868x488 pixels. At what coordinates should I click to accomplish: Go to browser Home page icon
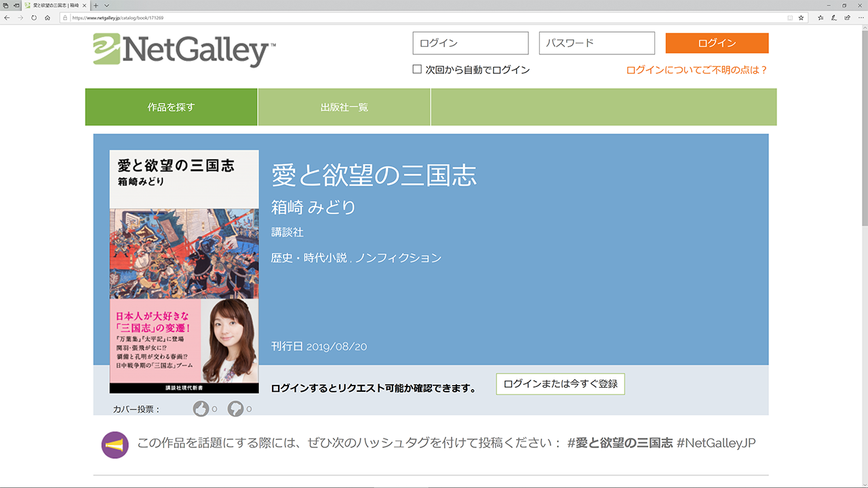(47, 18)
